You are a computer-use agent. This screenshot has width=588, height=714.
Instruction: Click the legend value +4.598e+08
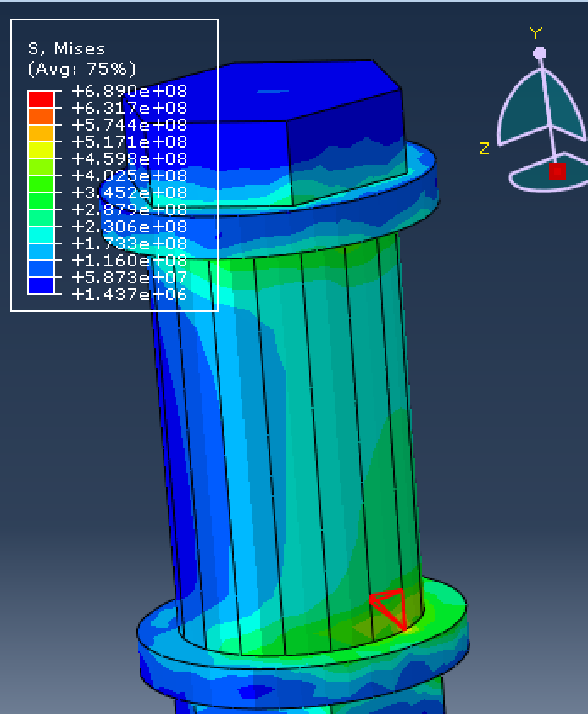(130, 159)
